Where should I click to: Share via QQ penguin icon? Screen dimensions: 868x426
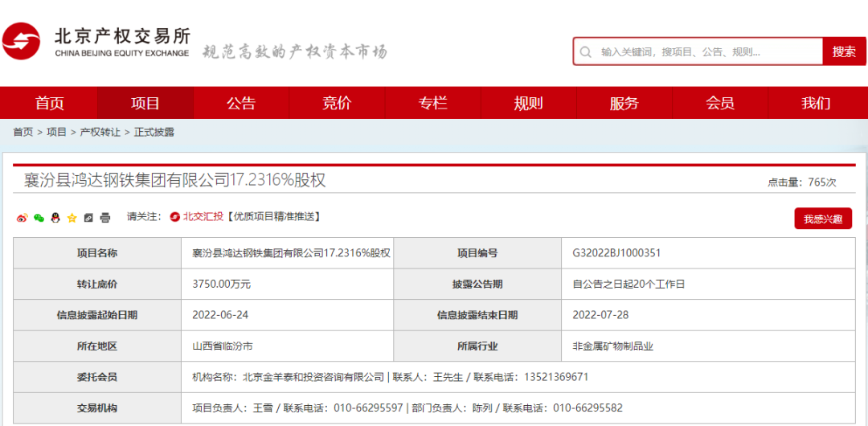point(55,218)
